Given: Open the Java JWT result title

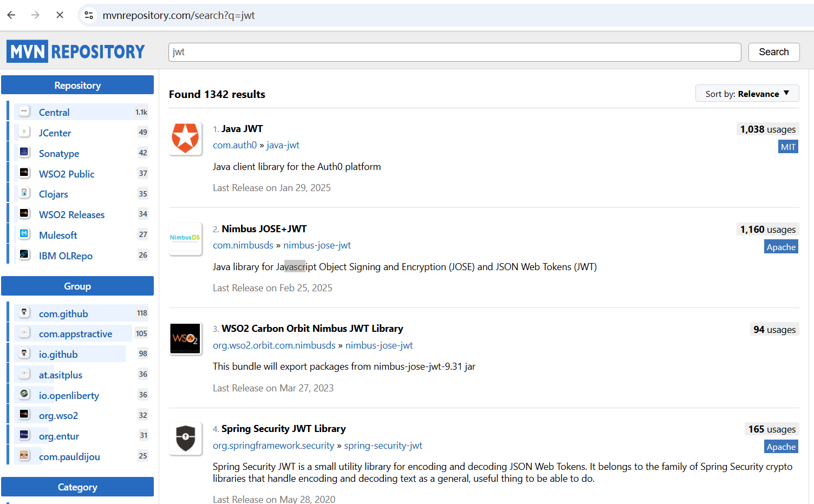Looking at the screenshot, I should [242, 129].
